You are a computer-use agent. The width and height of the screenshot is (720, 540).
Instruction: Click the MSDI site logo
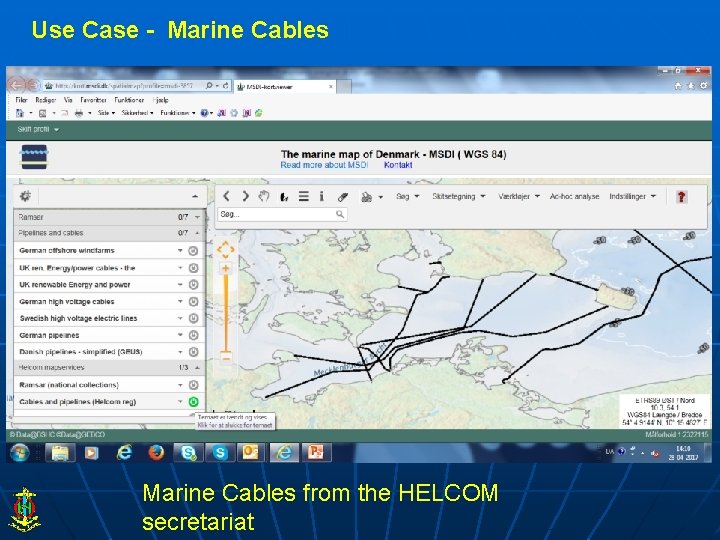pyautogui.click(x=34, y=156)
